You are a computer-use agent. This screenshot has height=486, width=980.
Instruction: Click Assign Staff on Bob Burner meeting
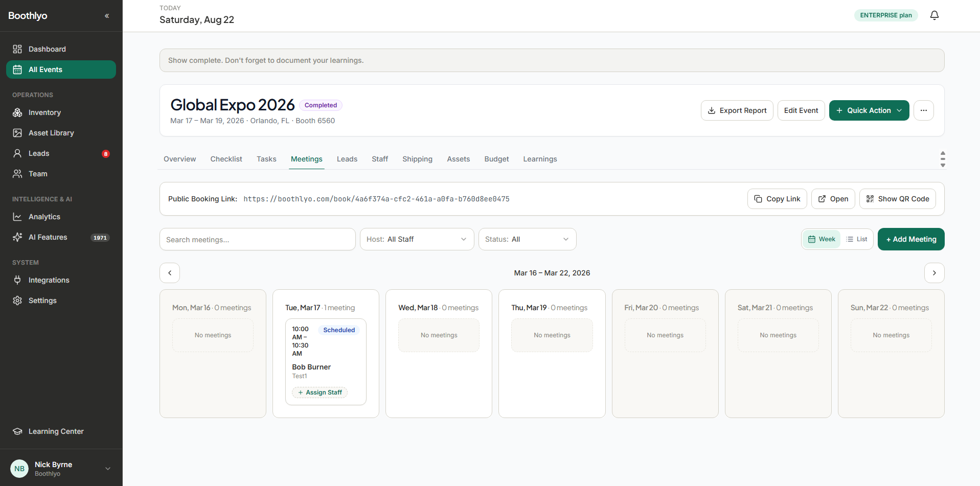pyautogui.click(x=320, y=392)
